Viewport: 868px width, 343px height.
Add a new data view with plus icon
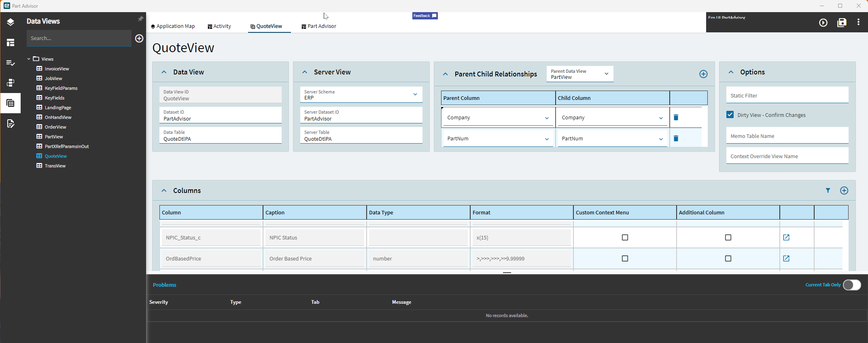(x=139, y=38)
